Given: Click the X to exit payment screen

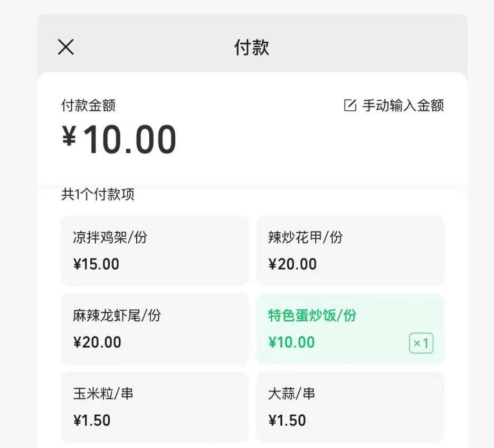Looking at the screenshot, I should pos(65,47).
